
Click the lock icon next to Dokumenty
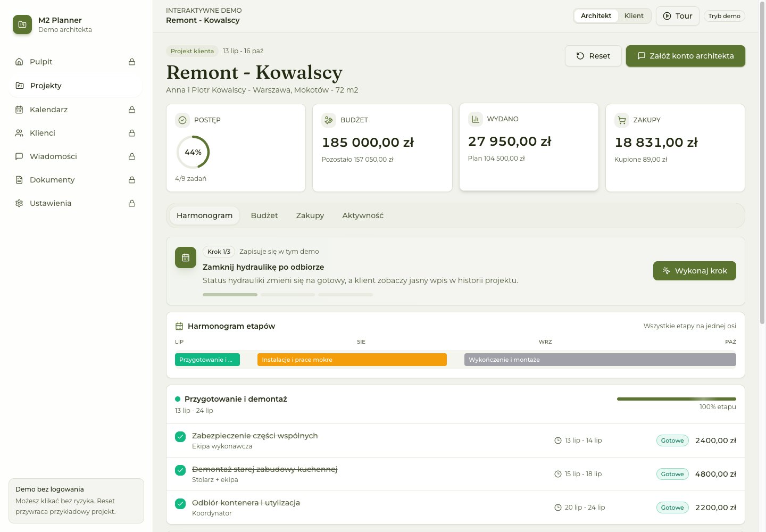click(x=132, y=180)
